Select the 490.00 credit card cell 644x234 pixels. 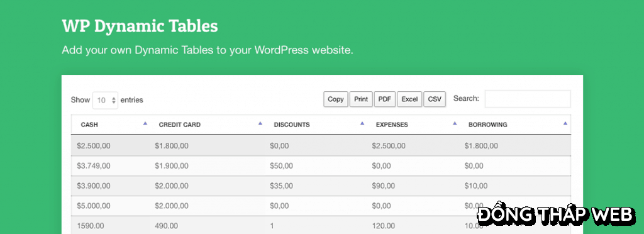[166, 226]
